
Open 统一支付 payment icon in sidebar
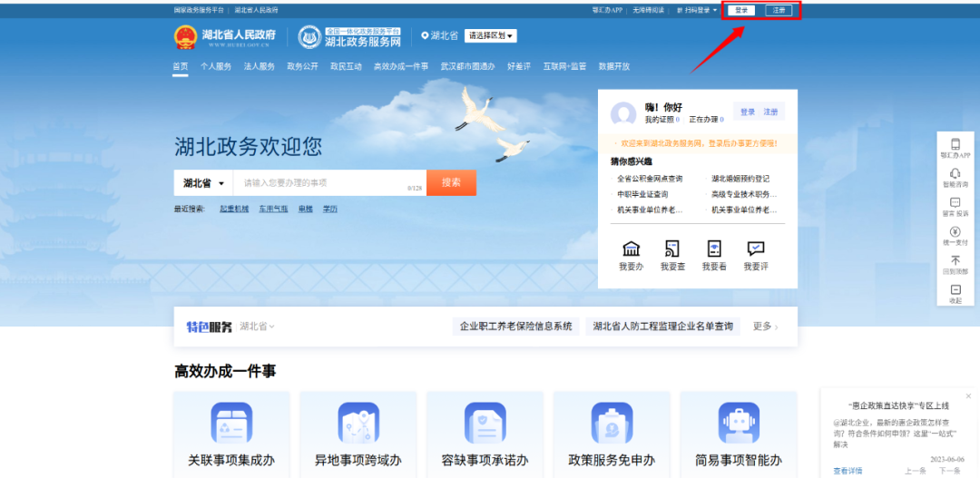pos(955,232)
